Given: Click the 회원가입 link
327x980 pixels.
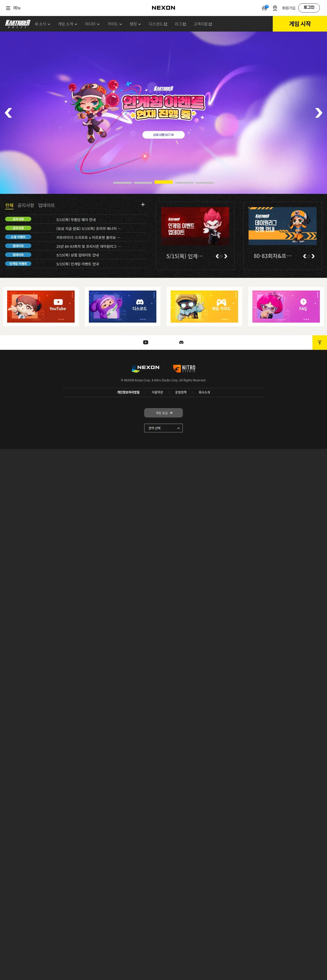Looking at the screenshot, I should click(x=289, y=8).
